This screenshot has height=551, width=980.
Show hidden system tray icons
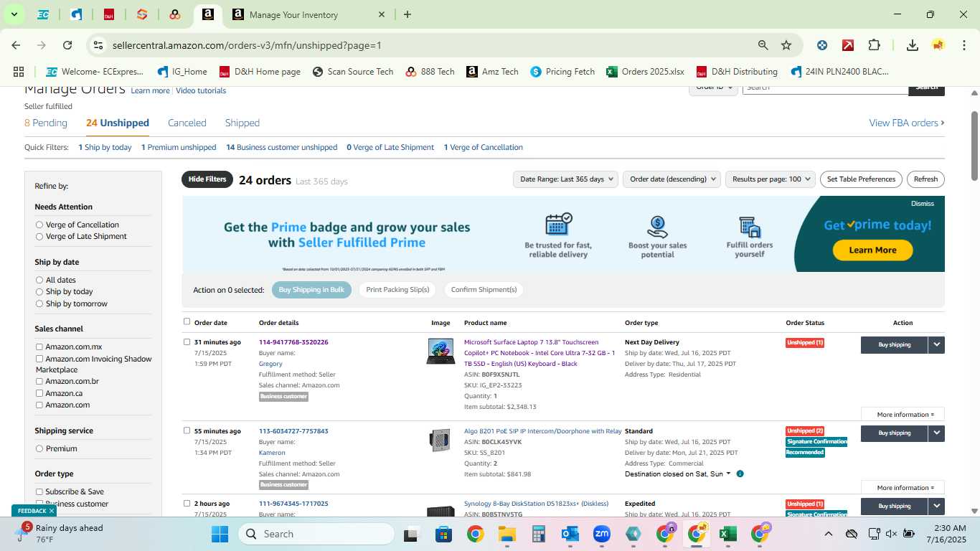[829, 534]
